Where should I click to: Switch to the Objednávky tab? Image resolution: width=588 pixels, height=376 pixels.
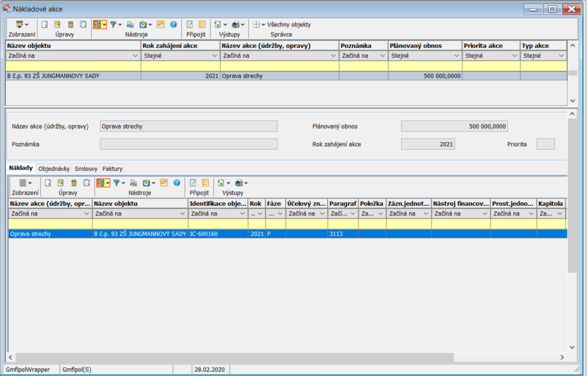tap(54, 169)
